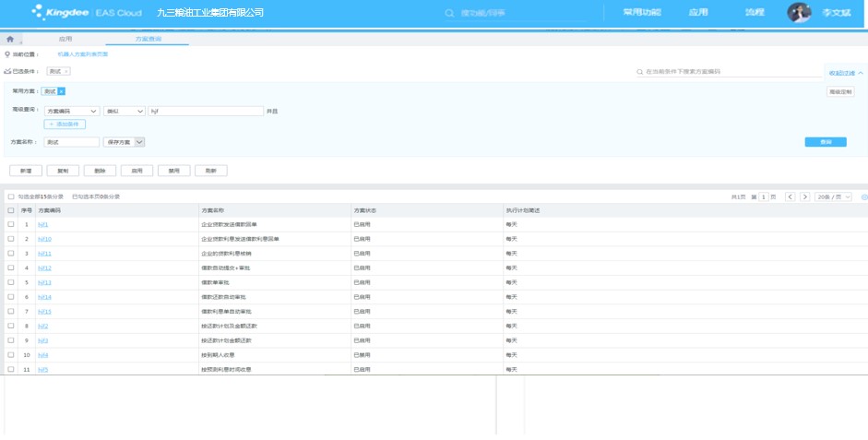Check the 勾选全部15条分录 checkbox
The height and width of the screenshot is (440, 868).
coord(10,196)
